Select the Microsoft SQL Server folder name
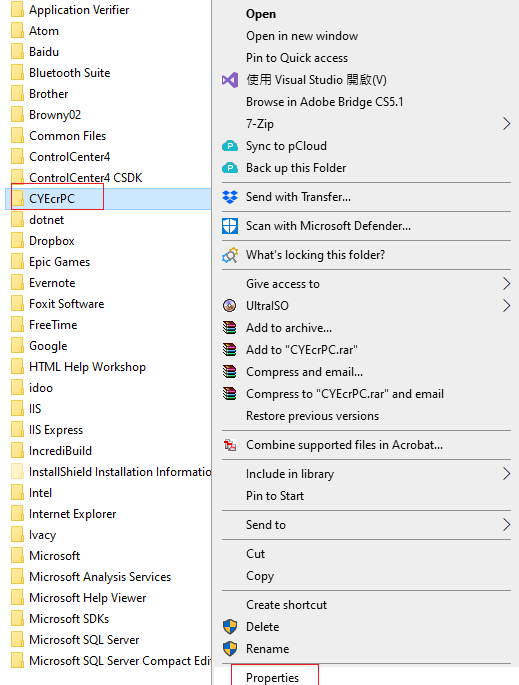The height and width of the screenshot is (685, 519). coord(84,640)
